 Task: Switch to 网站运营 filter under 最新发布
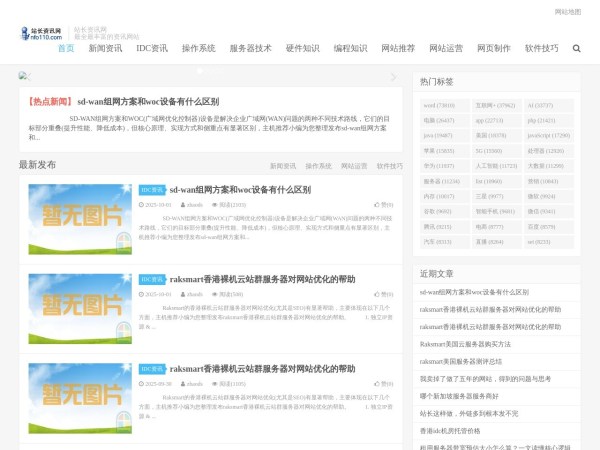(354, 166)
